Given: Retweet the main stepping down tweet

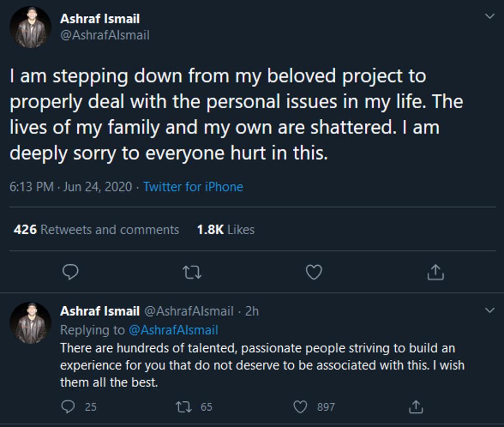Looking at the screenshot, I should coord(192,272).
